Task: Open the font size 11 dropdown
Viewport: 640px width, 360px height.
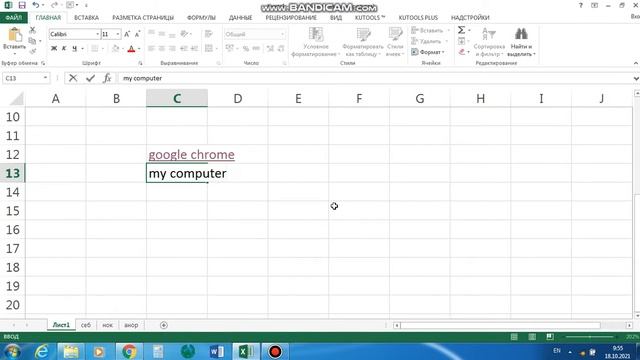Action: (x=118, y=34)
